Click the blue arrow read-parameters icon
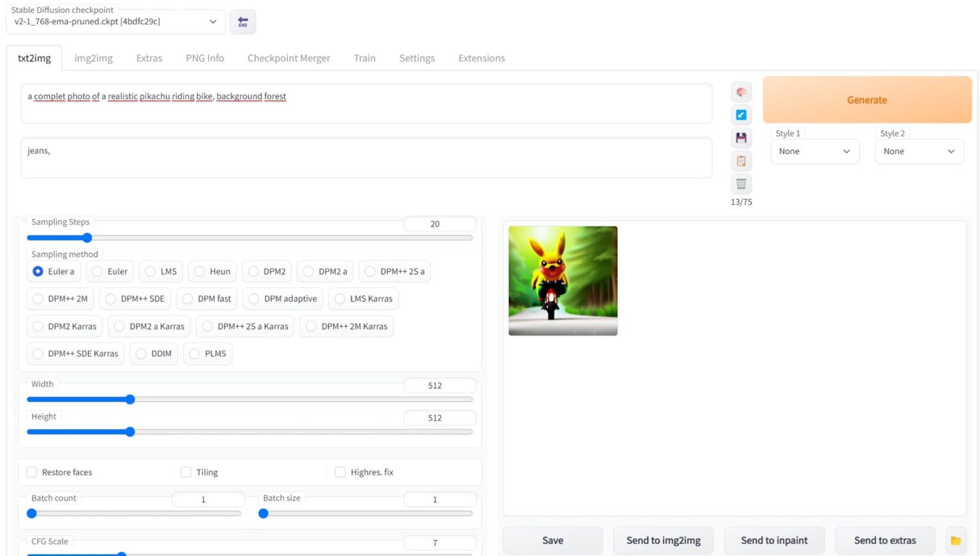 coord(741,115)
